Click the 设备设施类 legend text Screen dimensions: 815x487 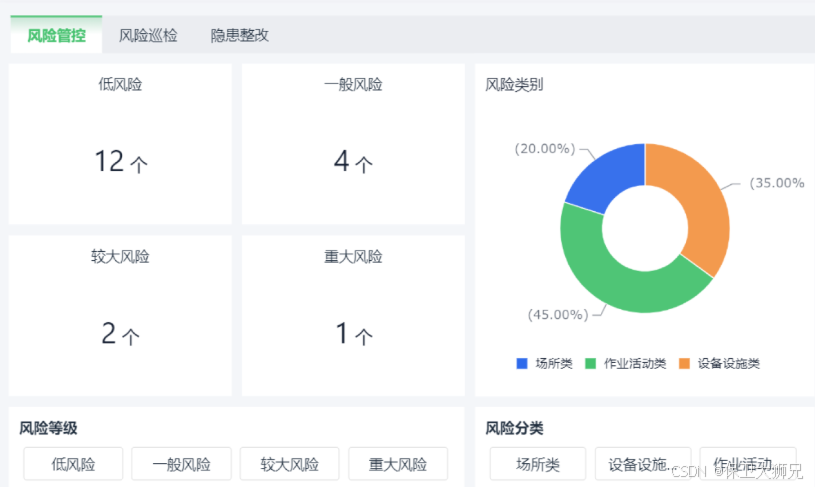tap(729, 363)
